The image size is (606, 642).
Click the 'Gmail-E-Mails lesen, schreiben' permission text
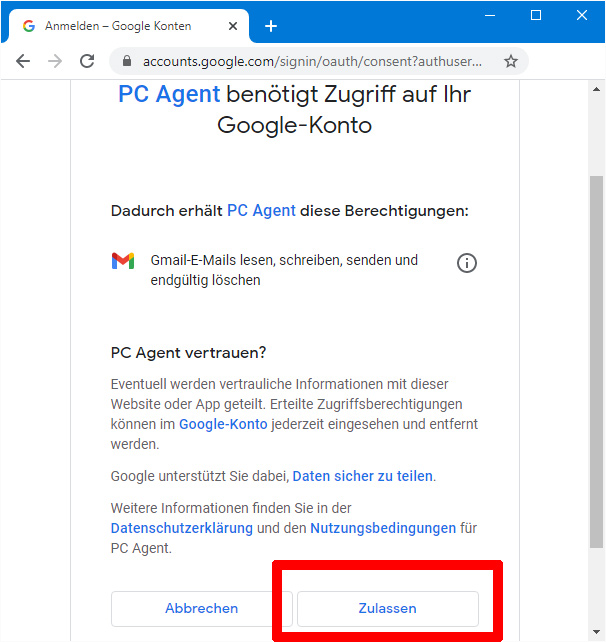(x=284, y=270)
